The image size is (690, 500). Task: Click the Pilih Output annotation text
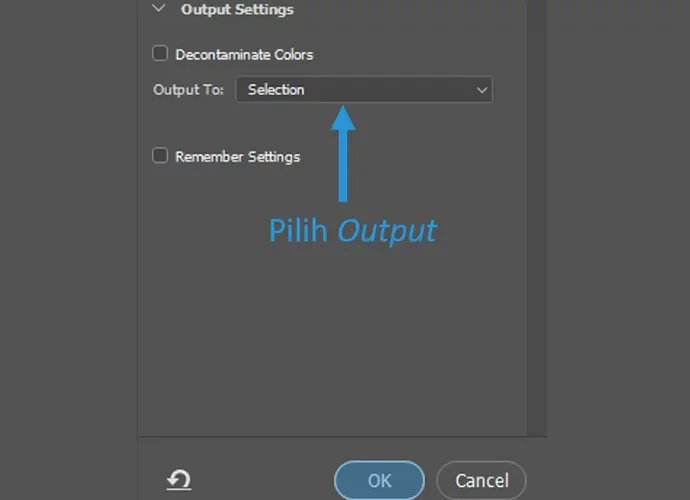click(x=353, y=231)
